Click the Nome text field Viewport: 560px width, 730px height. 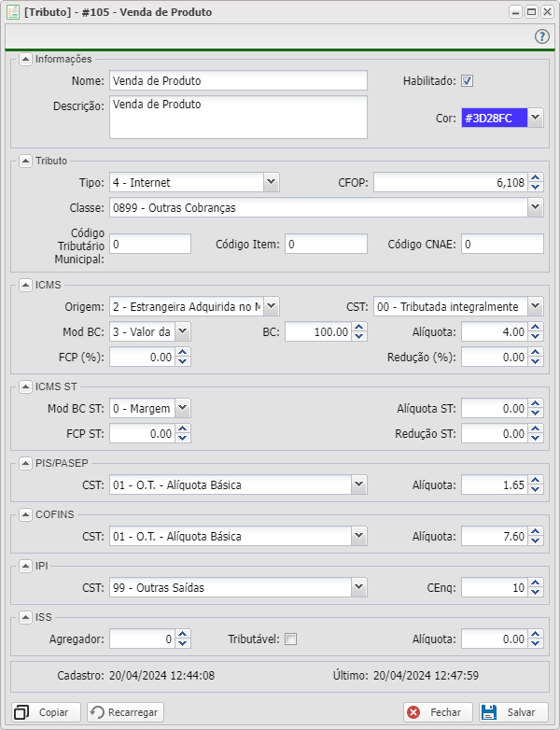[238, 81]
